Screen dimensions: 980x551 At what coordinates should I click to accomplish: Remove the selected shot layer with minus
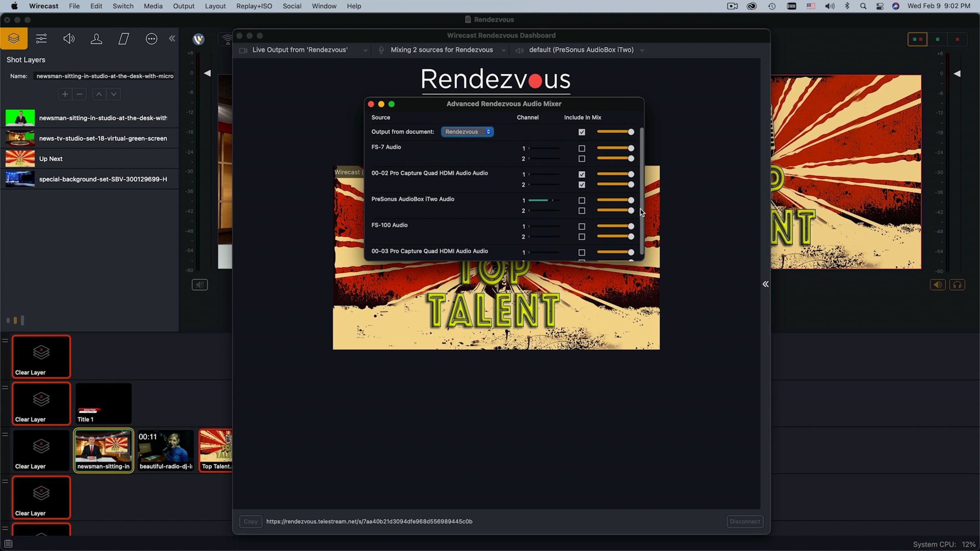[79, 94]
